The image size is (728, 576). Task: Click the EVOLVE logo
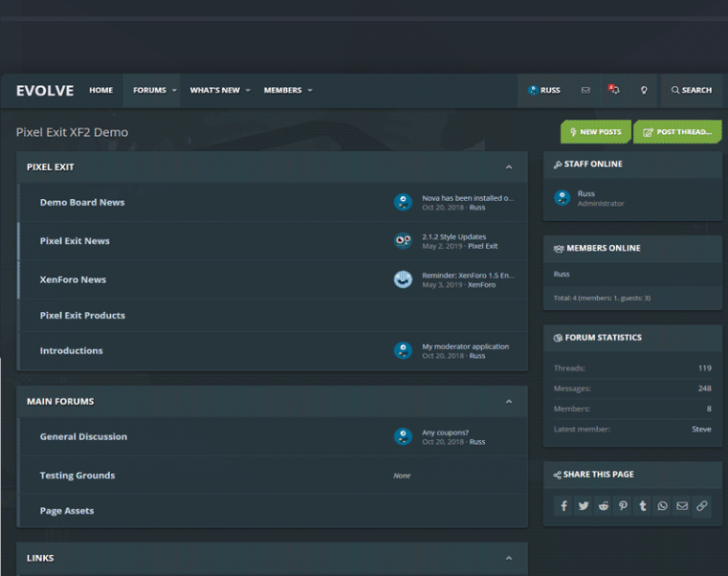click(45, 91)
